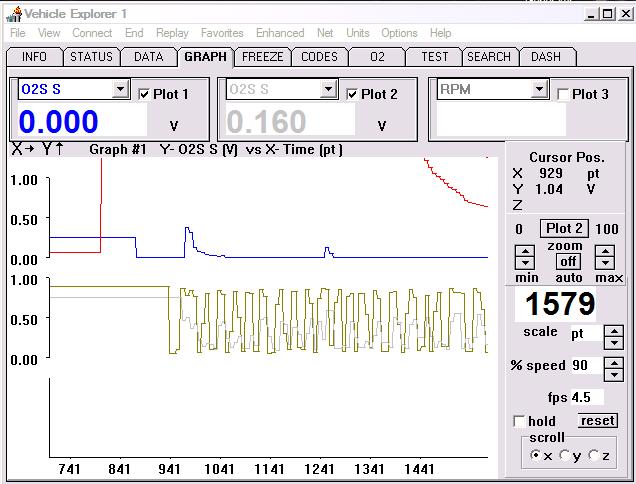This screenshot has height=484, width=636.
Task: Open the Connect menu
Action: click(x=92, y=33)
